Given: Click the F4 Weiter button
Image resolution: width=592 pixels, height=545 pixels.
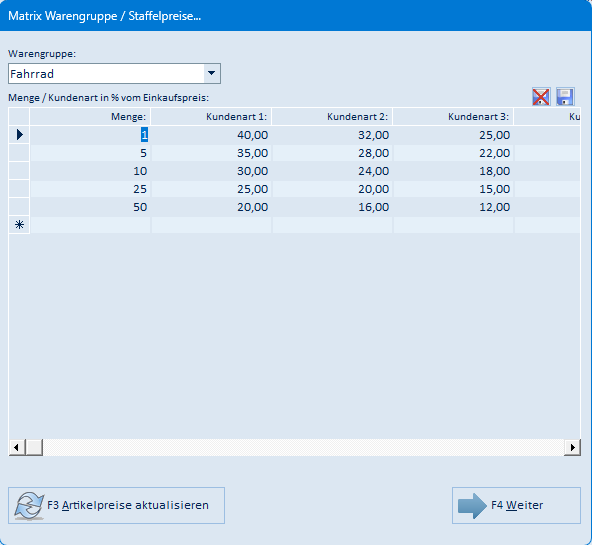Looking at the screenshot, I should pos(516,505).
